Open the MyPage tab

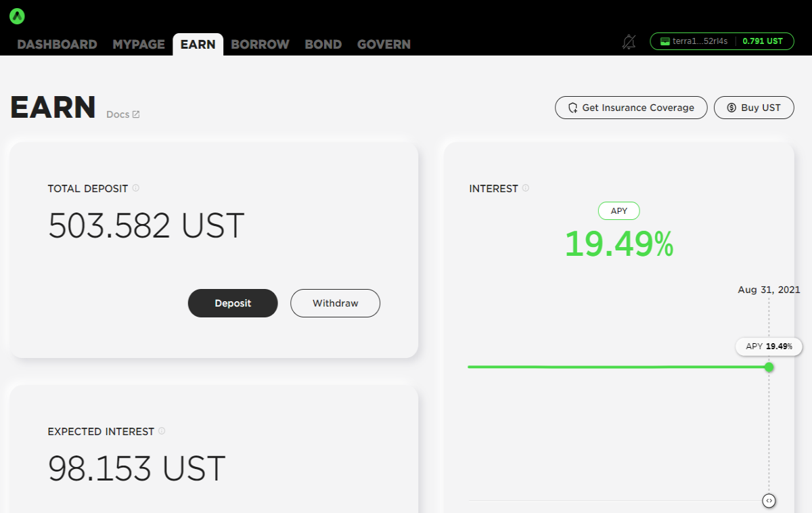(139, 45)
